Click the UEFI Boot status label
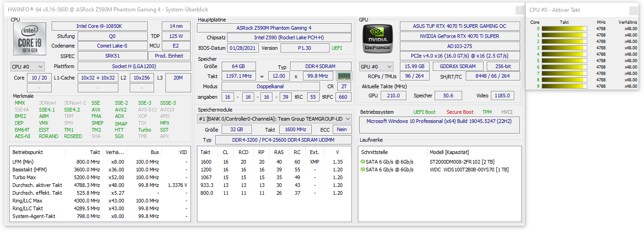The height and width of the screenshot is (234, 644). (x=425, y=112)
